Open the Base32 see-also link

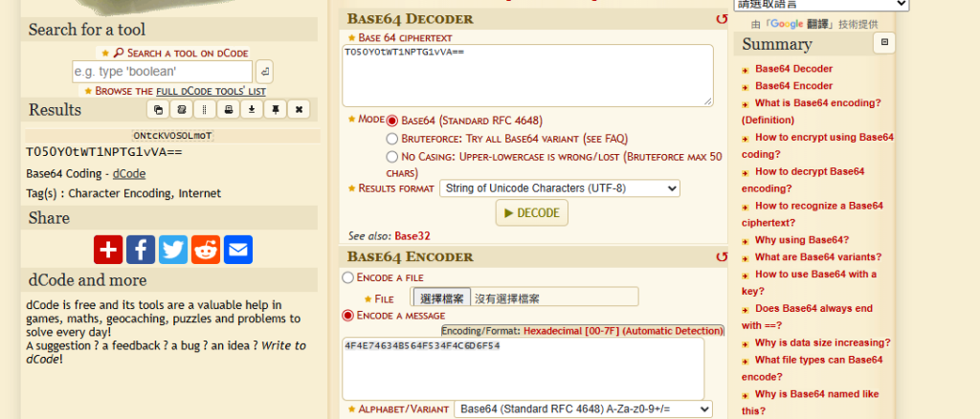412,236
